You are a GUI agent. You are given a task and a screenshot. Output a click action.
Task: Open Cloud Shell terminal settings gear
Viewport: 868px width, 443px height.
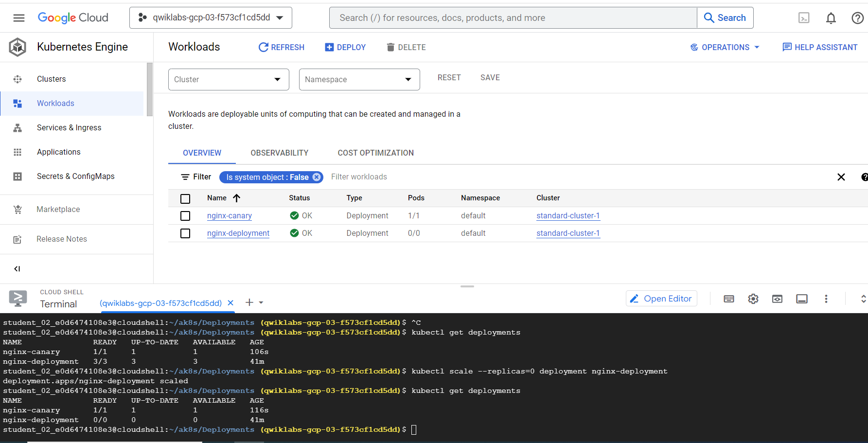(753, 299)
